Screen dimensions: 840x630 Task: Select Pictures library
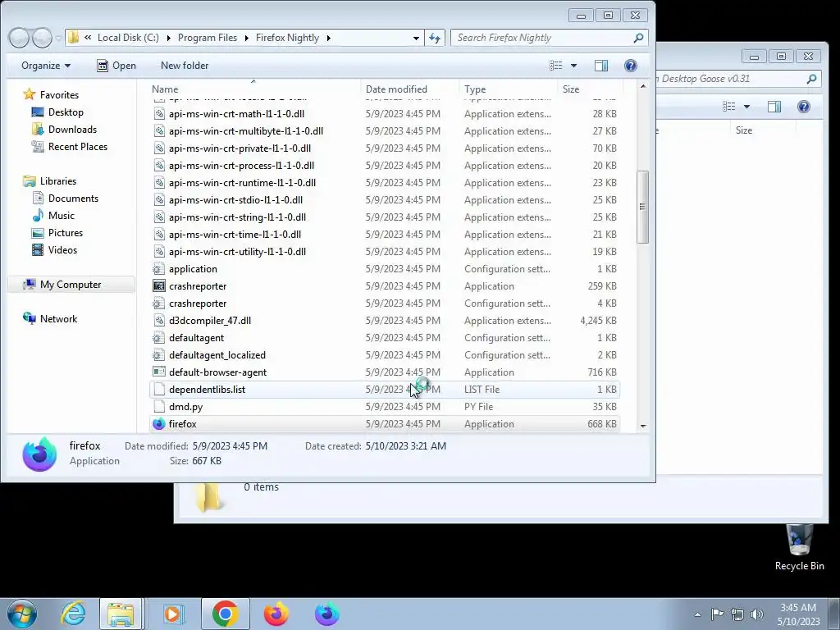[x=66, y=232]
